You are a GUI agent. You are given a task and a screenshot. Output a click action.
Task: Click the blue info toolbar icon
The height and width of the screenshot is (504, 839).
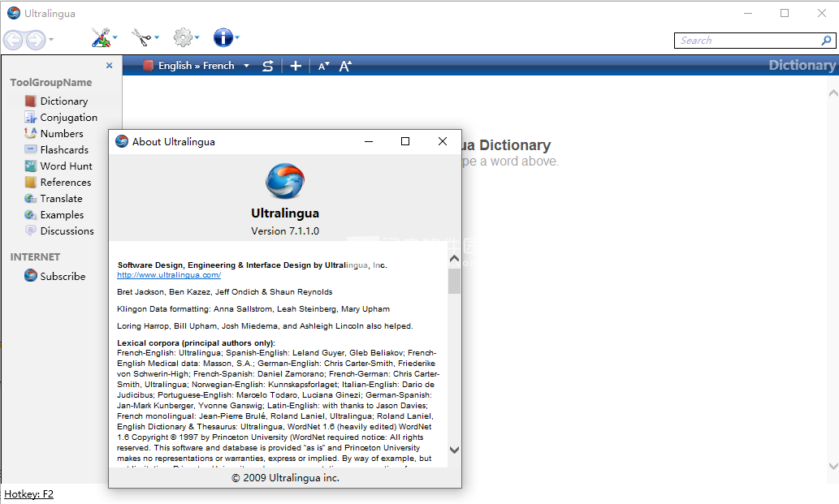point(223,37)
